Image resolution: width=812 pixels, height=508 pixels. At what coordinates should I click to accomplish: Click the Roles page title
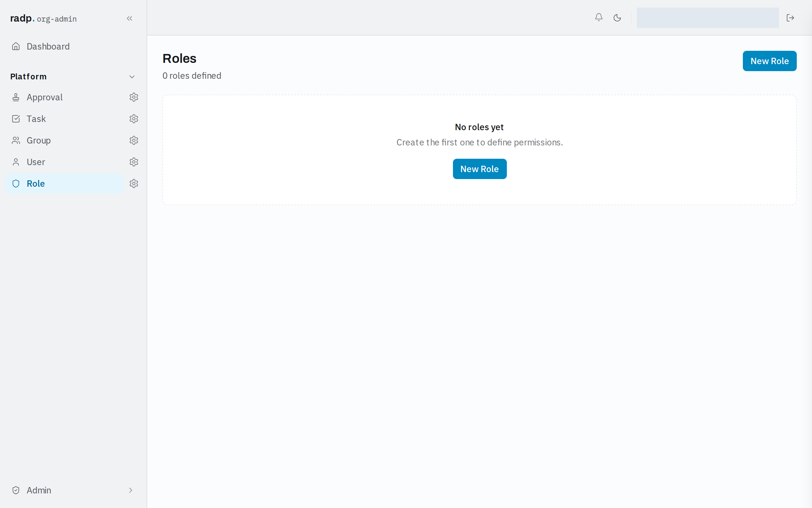tap(180, 58)
